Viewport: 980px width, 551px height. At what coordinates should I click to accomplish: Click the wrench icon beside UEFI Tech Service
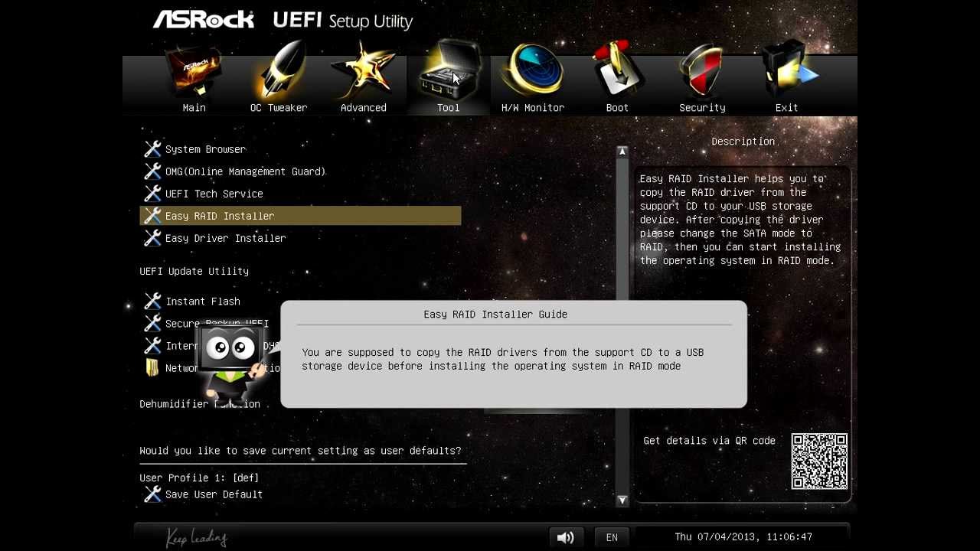coord(152,193)
